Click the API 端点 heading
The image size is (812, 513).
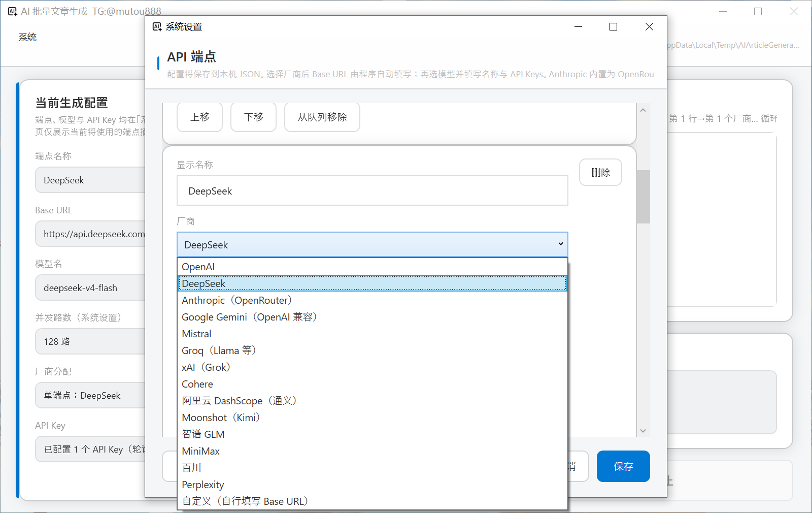[x=192, y=57]
